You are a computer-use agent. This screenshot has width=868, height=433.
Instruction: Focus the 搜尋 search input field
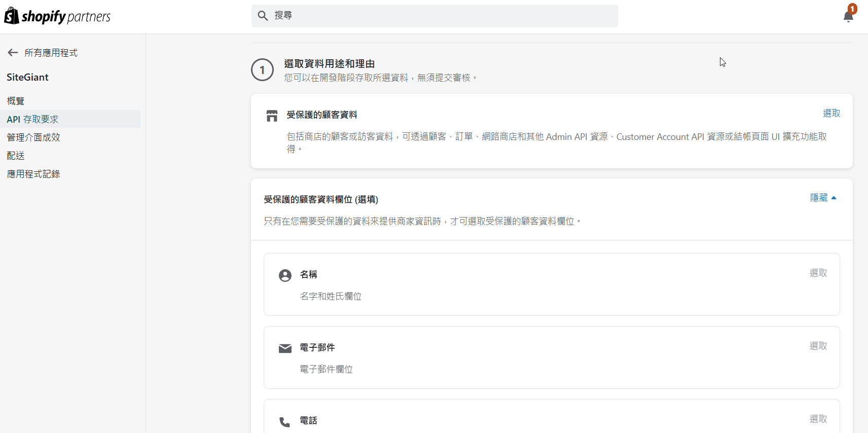(441, 16)
